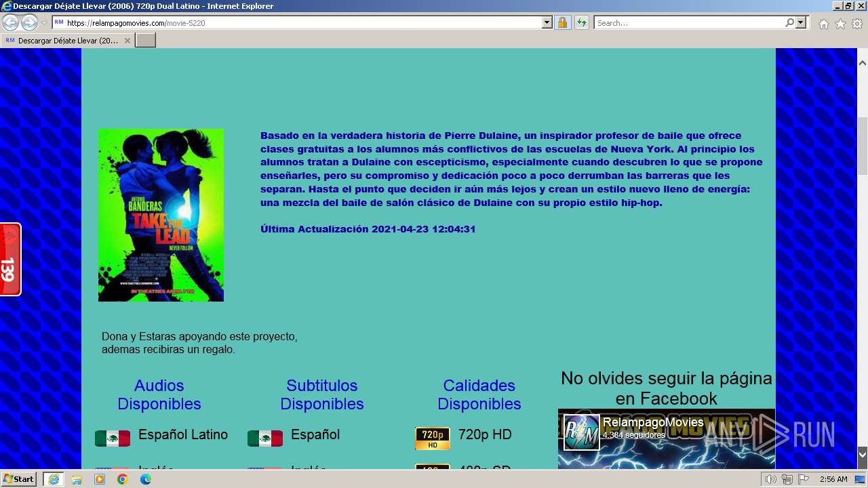Open the security lock report icon
Image resolution: width=868 pixels, height=488 pixels.
pos(562,23)
